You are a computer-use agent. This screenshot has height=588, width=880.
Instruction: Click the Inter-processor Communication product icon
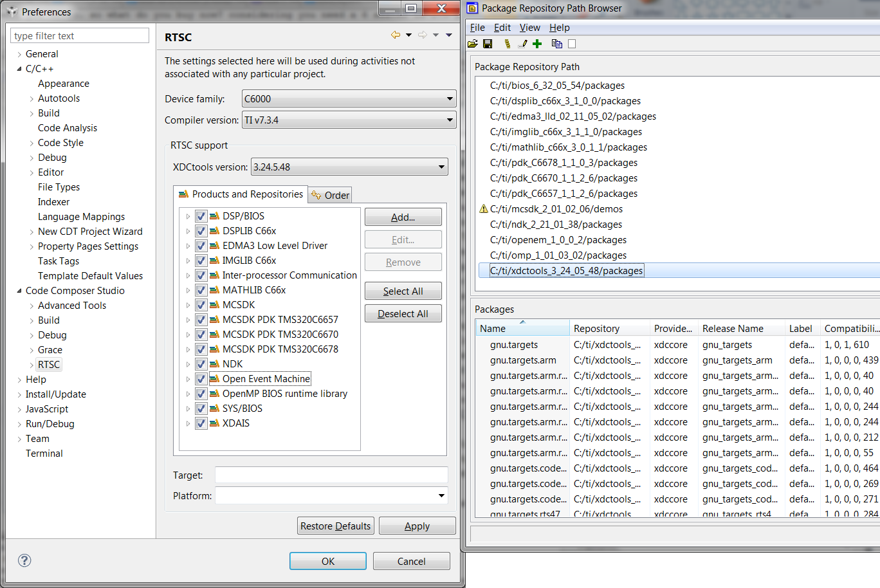click(x=215, y=275)
